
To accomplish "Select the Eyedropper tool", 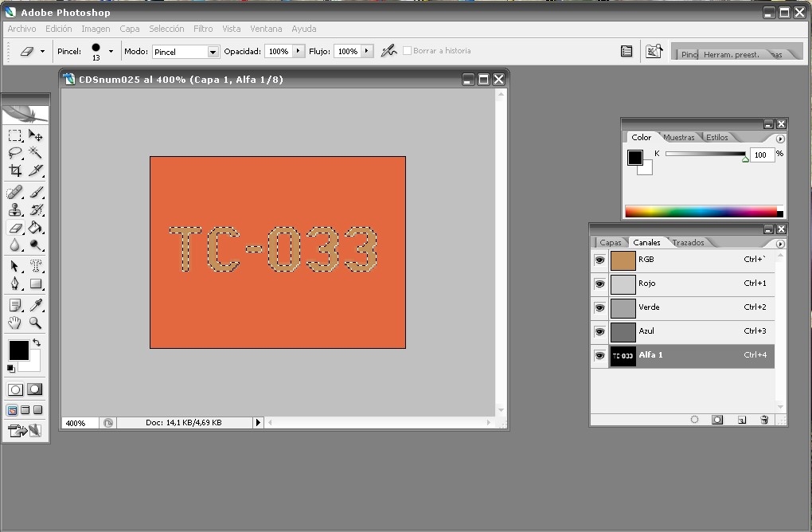I will pos(35,306).
